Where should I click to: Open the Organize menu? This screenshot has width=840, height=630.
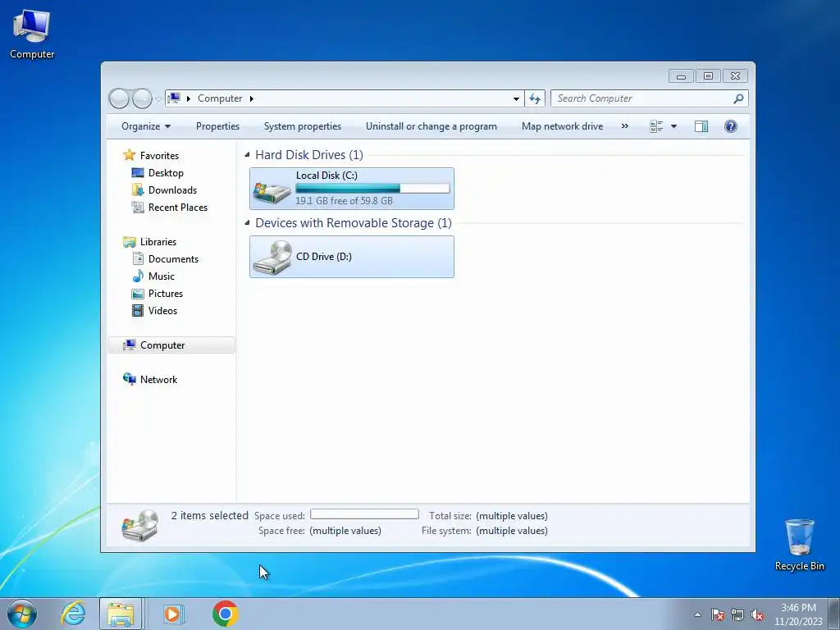[146, 126]
